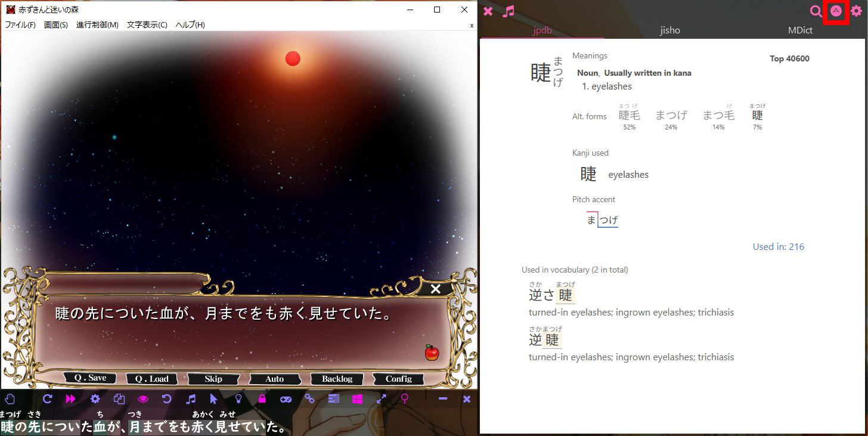The height and width of the screenshot is (436, 868).
Task: Click the Skip button in game
Action: click(213, 379)
